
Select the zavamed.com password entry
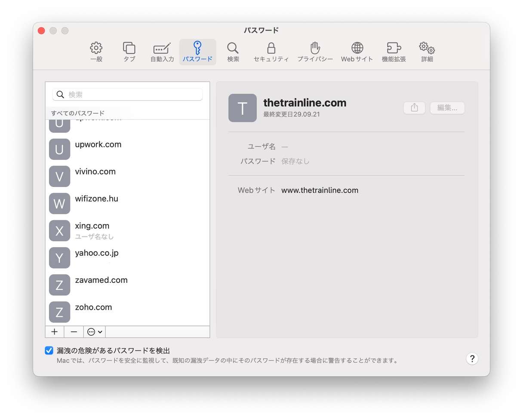point(127,285)
